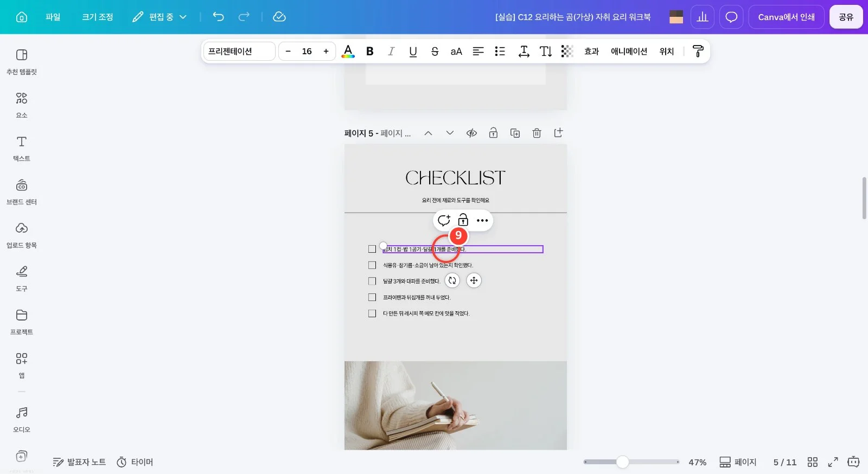This screenshot has width=868, height=474.
Task: Expand the 편집 중 mode dropdown
Action: pyautogui.click(x=159, y=17)
